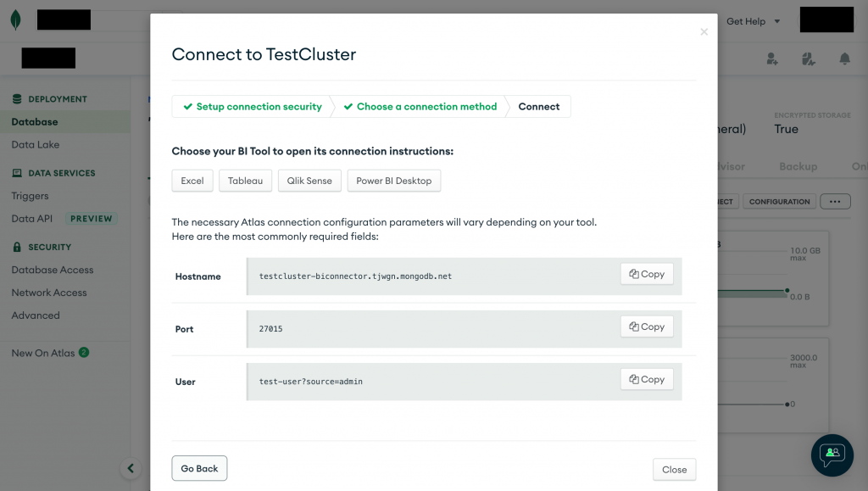Open Advanced in the sidebar
This screenshot has height=491, width=868.
[x=36, y=315]
